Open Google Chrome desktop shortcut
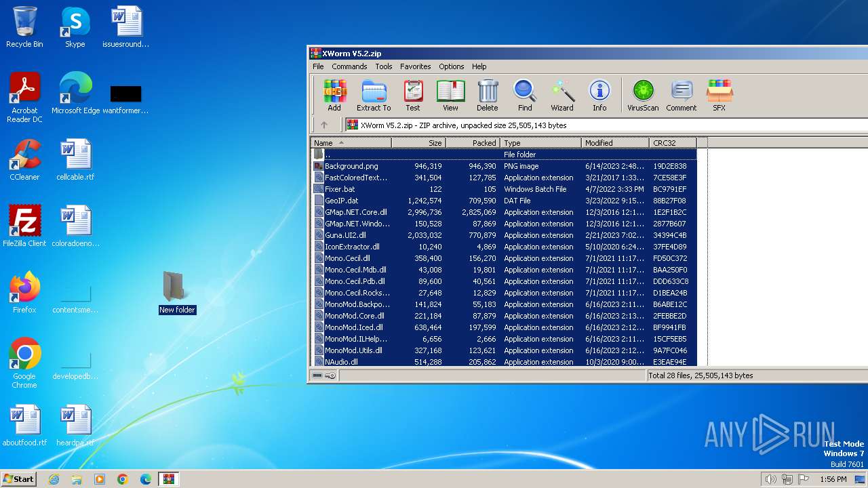Viewport: 868px width, 488px height. 24,363
